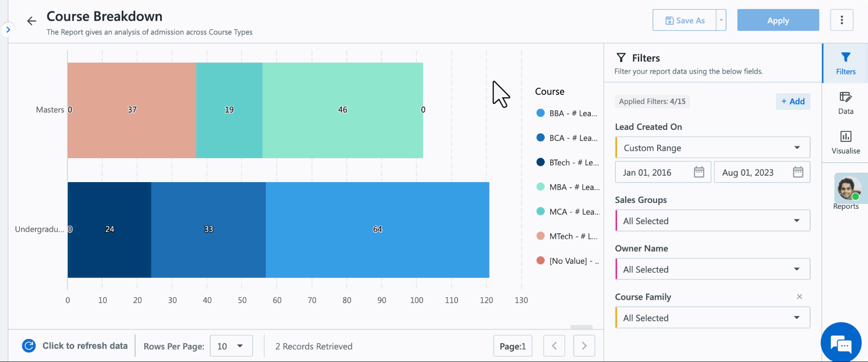
Task: Expand the left sidebar chevron
Action: 8,30
